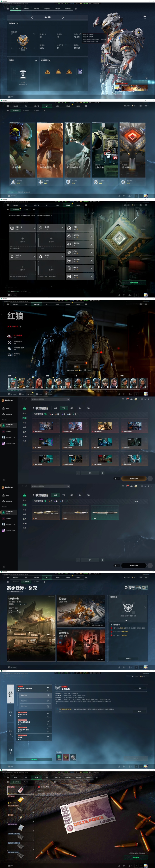Go to the previous page of the 1/2 pager

[x=78, y=473]
